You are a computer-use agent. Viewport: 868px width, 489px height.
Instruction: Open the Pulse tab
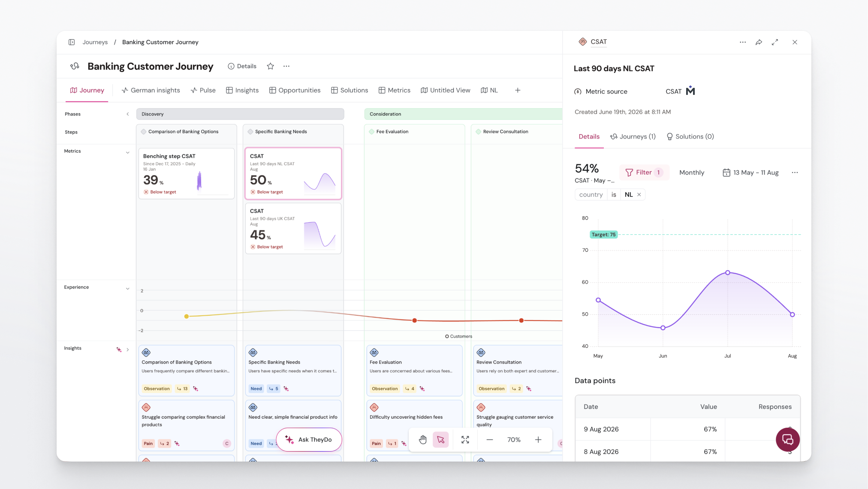(x=203, y=90)
